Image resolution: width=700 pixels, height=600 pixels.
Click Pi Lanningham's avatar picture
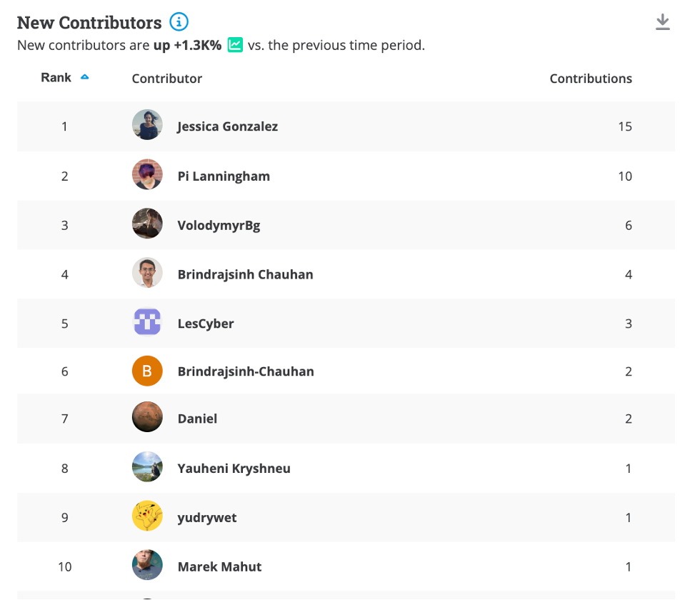pos(147,174)
